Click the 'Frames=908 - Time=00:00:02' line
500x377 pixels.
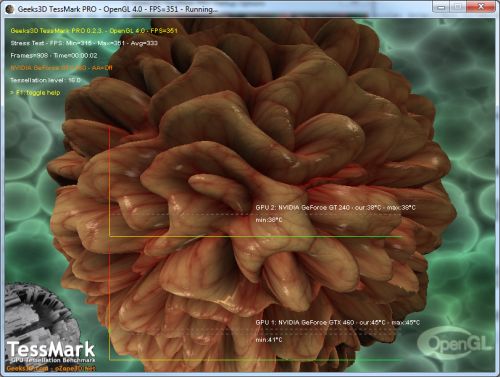[54, 56]
